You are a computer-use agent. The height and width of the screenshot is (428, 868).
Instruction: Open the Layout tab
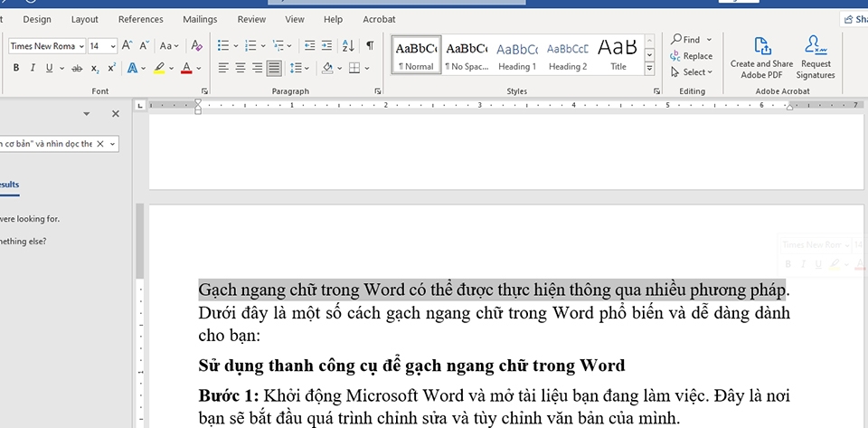pyautogui.click(x=85, y=19)
